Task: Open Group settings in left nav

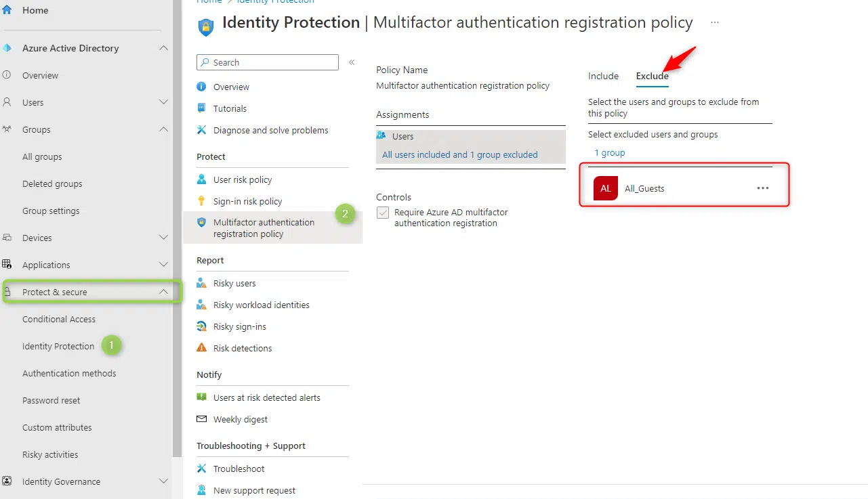Action: point(51,211)
